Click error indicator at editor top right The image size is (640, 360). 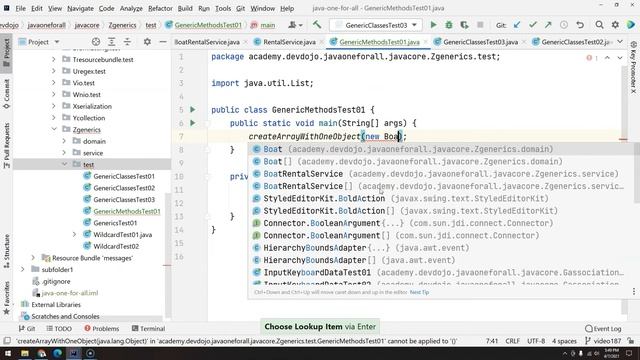[591, 58]
